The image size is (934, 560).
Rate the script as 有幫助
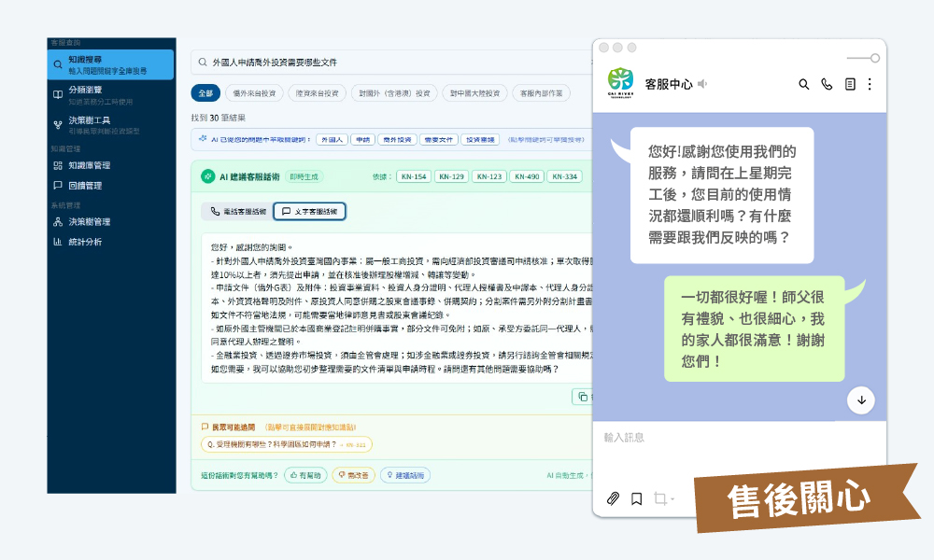(306, 475)
